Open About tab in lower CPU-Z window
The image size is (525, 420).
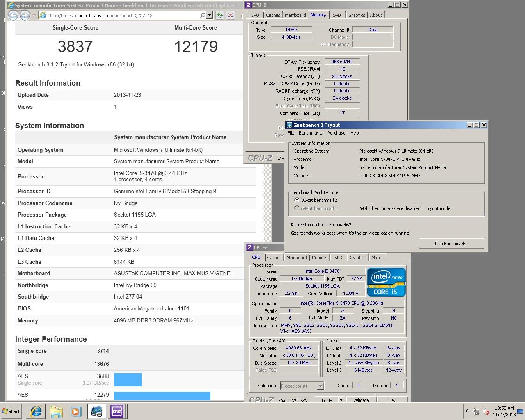tap(377, 258)
